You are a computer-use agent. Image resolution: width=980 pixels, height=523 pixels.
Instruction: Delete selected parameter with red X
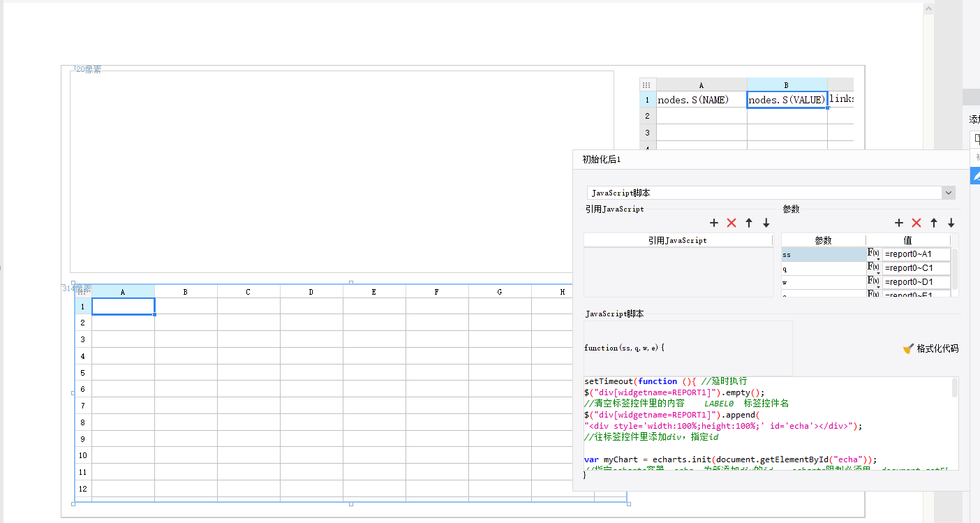916,223
